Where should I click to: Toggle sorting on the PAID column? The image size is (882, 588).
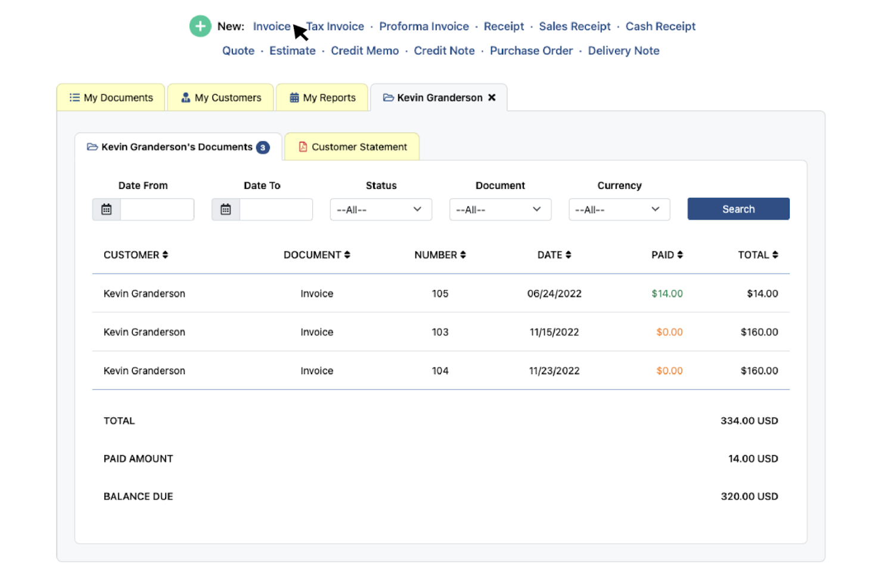681,254
